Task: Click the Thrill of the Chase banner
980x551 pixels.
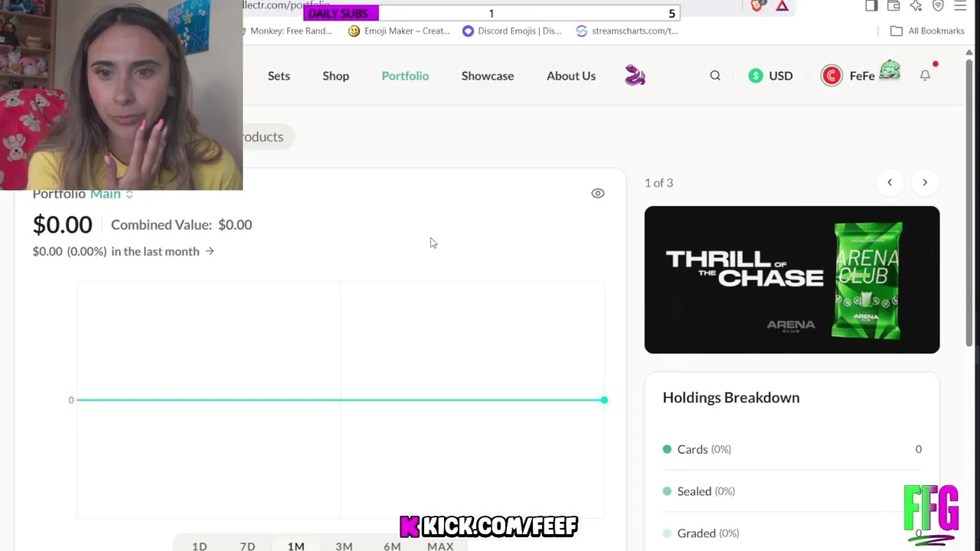Action: (x=792, y=279)
